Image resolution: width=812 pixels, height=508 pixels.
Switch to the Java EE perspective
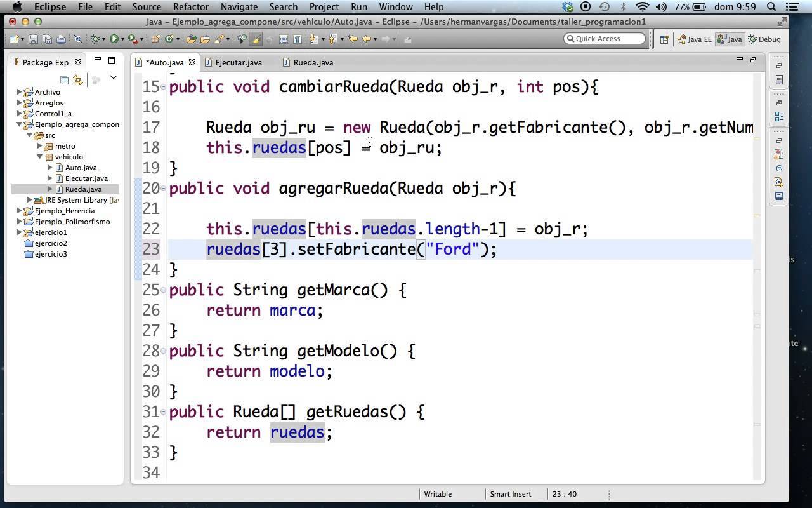[x=694, y=39]
